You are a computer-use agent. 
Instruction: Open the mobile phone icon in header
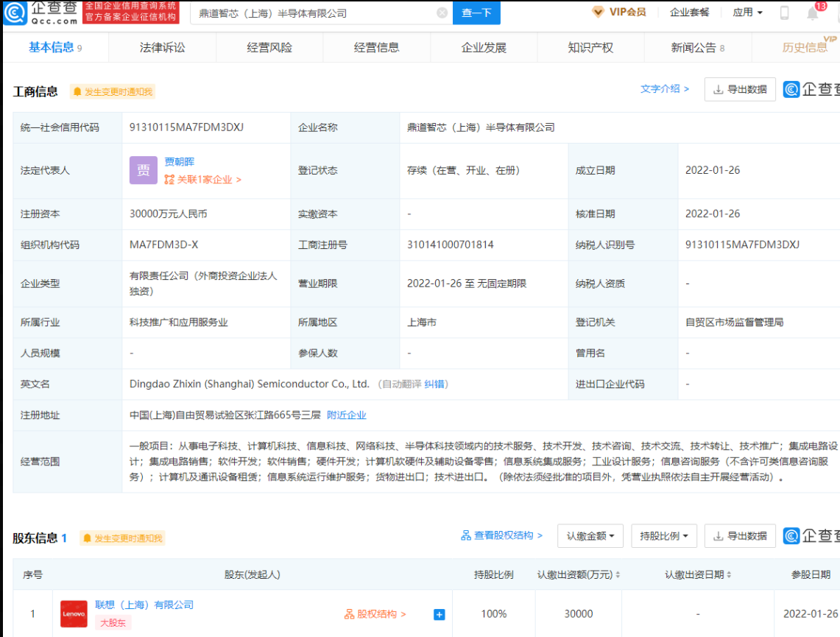(784, 13)
